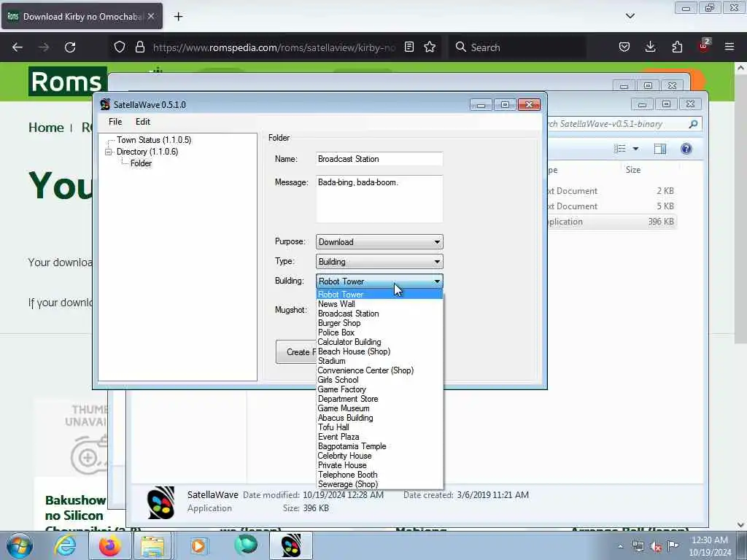Pick Beach House (Shop) option
Image resolution: width=747 pixels, height=560 pixels.
pyautogui.click(x=379, y=351)
